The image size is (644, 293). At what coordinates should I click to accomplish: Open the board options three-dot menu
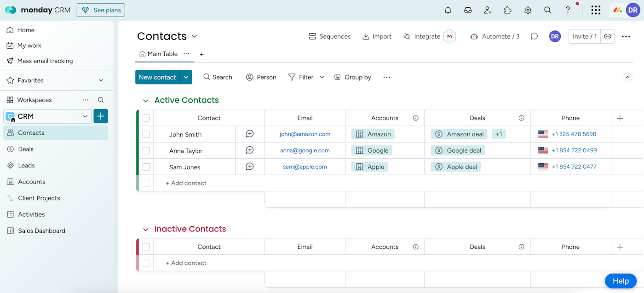click(x=626, y=36)
